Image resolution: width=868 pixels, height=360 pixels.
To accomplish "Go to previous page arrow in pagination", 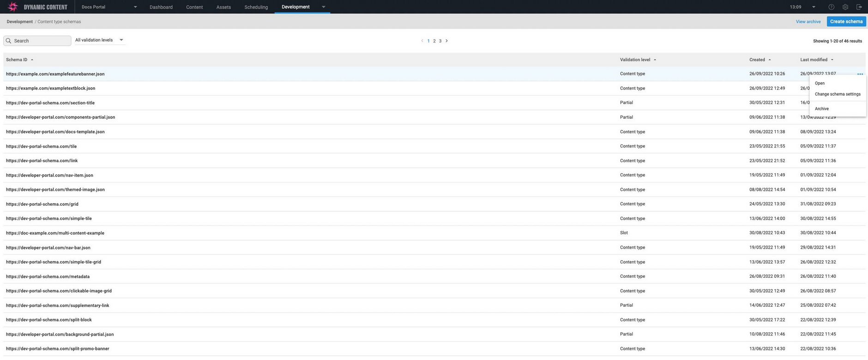I will click(422, 41).
